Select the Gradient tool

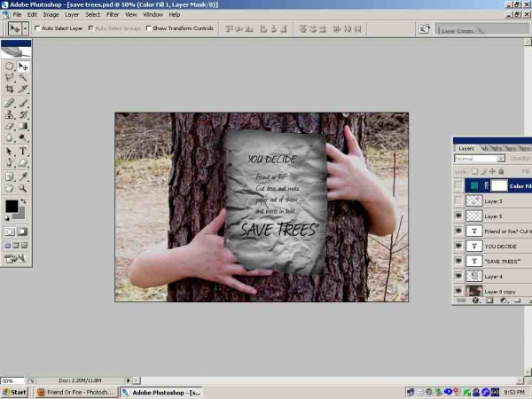23,126
